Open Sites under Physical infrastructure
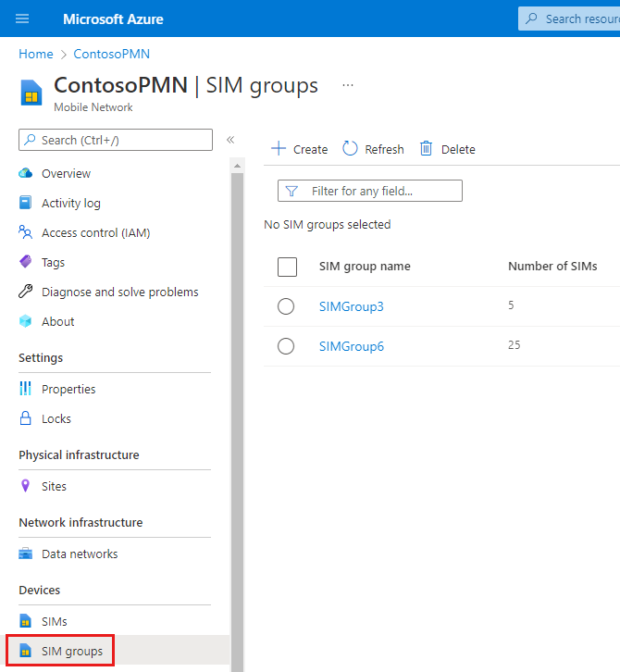Screen dimensions: 620x672 click(x=54, y=487)
